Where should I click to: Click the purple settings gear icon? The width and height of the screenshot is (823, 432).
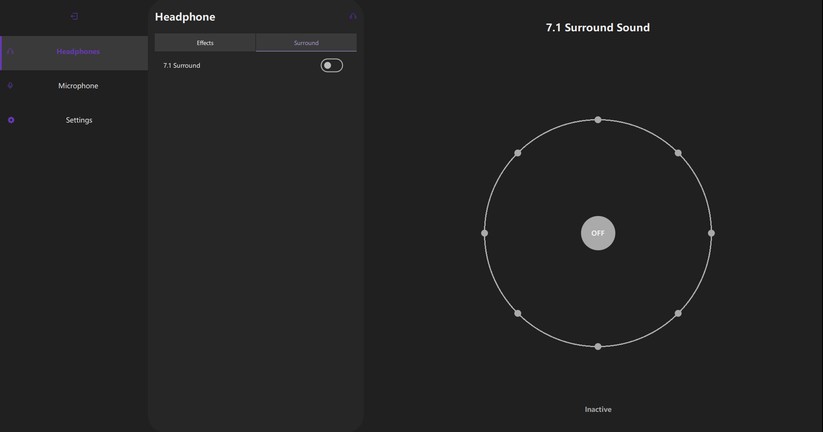(11, 120)
